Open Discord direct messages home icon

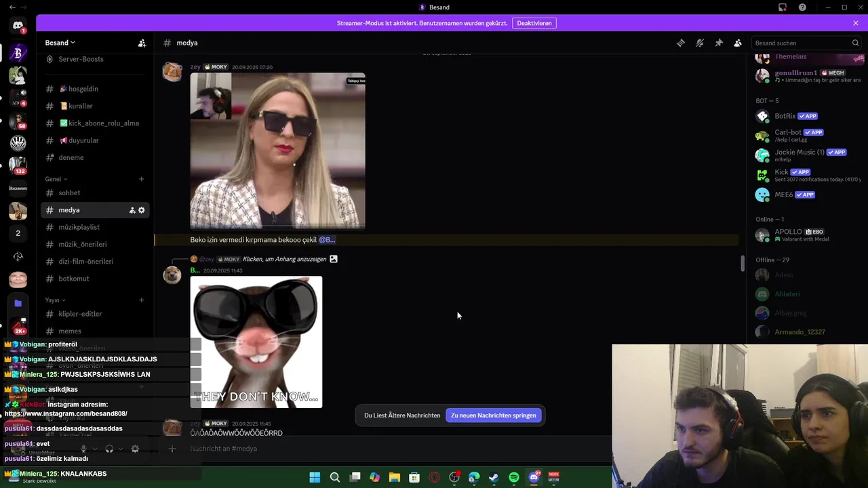[18, 26]
